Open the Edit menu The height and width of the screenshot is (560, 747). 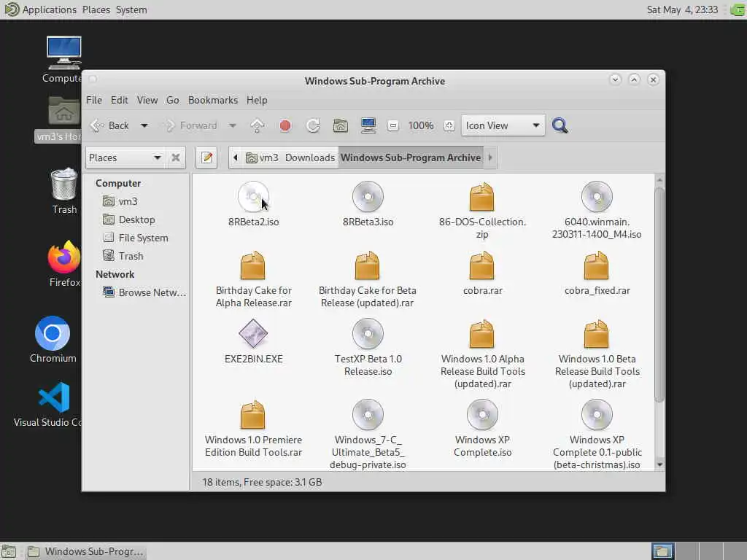coord(119,100)
